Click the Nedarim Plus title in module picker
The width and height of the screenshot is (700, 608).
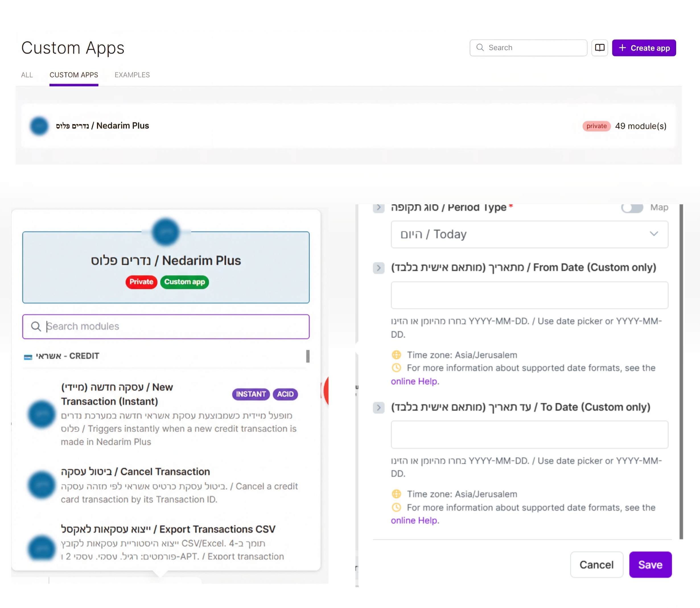click(x=166, y=260)
